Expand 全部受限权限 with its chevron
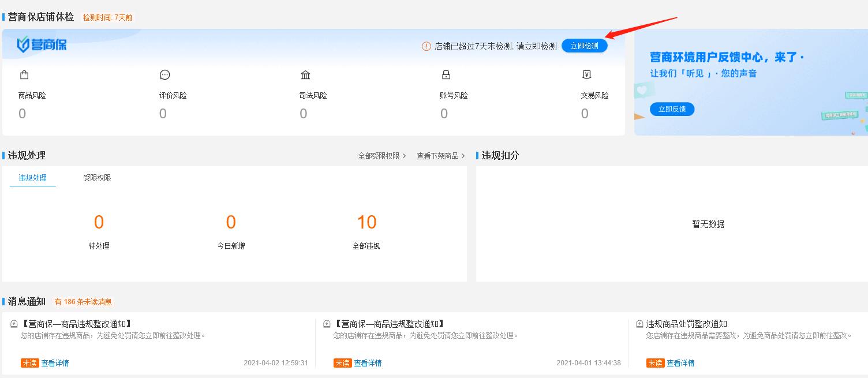This screenshot has width=868, height=378. pyautogui.click(x=382, y=155)
